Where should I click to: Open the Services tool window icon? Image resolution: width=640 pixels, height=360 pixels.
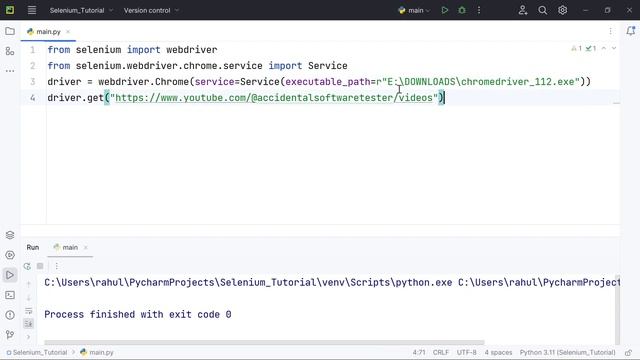click(x=10, y=255)
